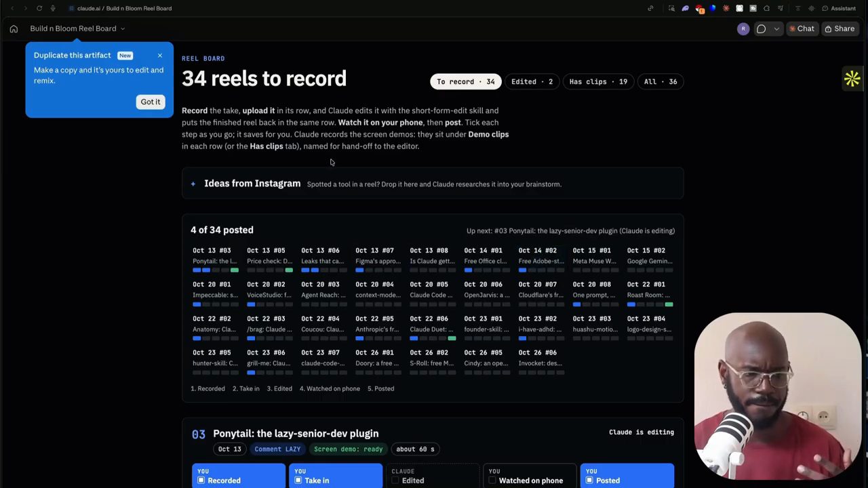
Task: Switch to the Has clips · 19 tab
Action: point(598,81)
